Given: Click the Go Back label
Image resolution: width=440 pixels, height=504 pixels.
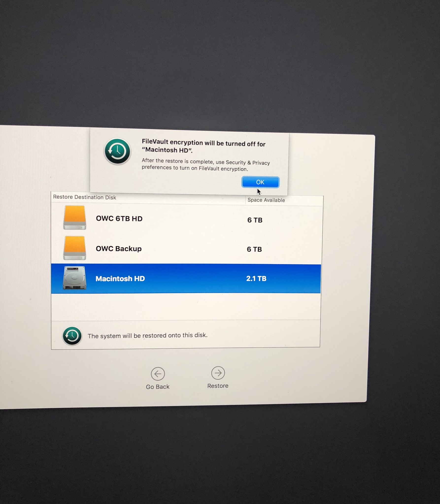Looking at the screenshot, I should pyautogui.click(x=158, y=387).
